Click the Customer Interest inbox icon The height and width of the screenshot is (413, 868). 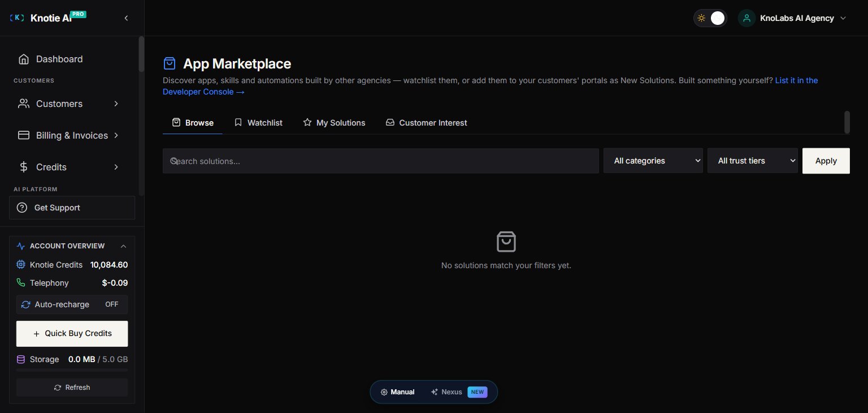point(390,122)
